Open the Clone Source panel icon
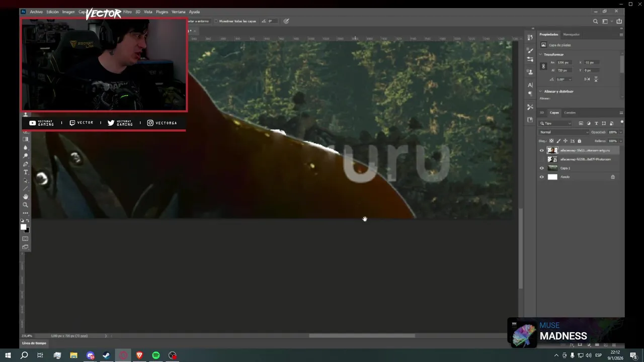The image size is (644, 362). click(x=530, y=72)
